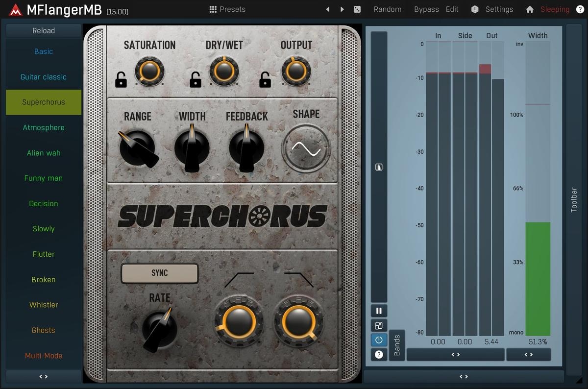This screenshot has width=588, height=389.
Task: Click the previous preset left arrow
Action: pyautogui.click(x=328, y=9)
